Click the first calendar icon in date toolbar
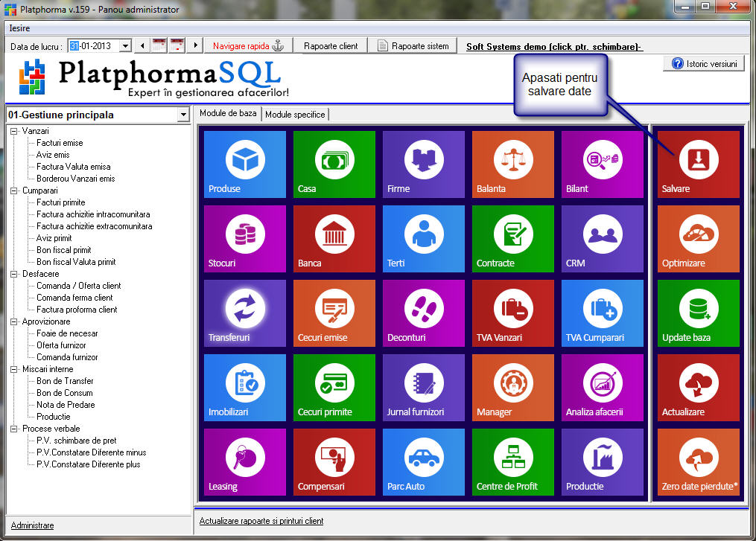The width and height of the screenshot is (756, 541). click(x=159, y=46)
